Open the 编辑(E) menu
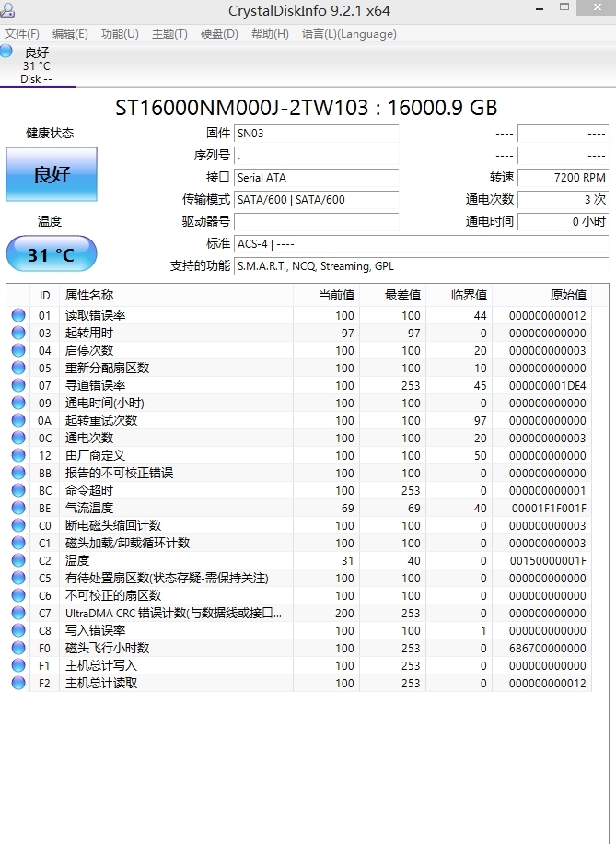616x844 pixels. pos(70,34)
